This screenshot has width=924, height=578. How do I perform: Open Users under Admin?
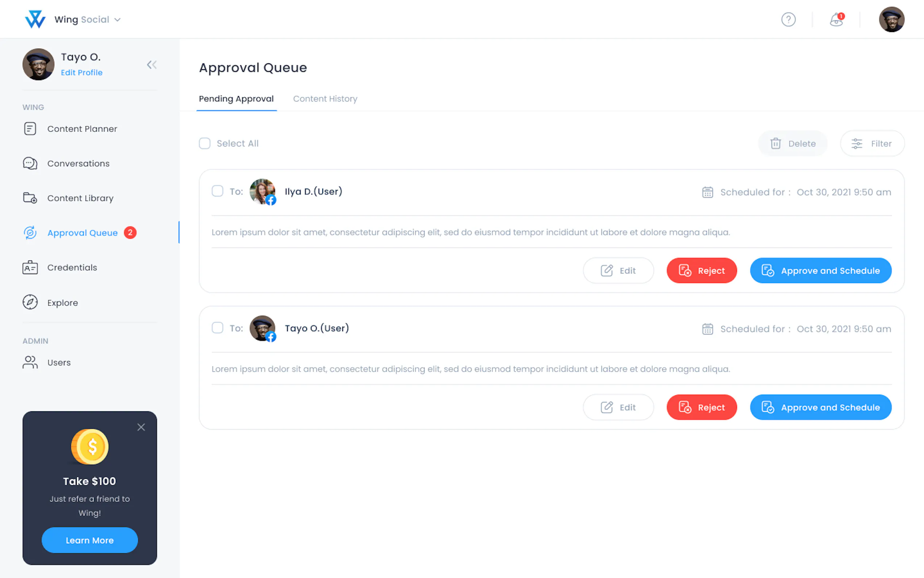point(59,363)
